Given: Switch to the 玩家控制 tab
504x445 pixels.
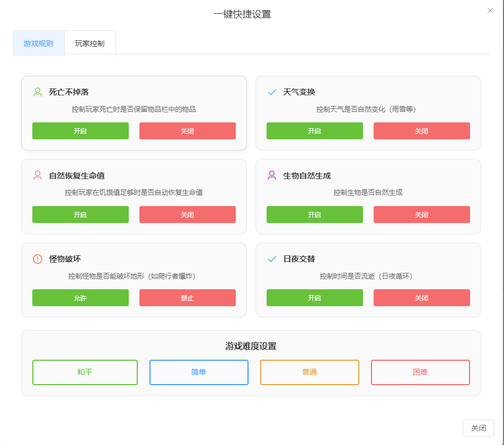Looking at the screenshot, I should [90, 43].
